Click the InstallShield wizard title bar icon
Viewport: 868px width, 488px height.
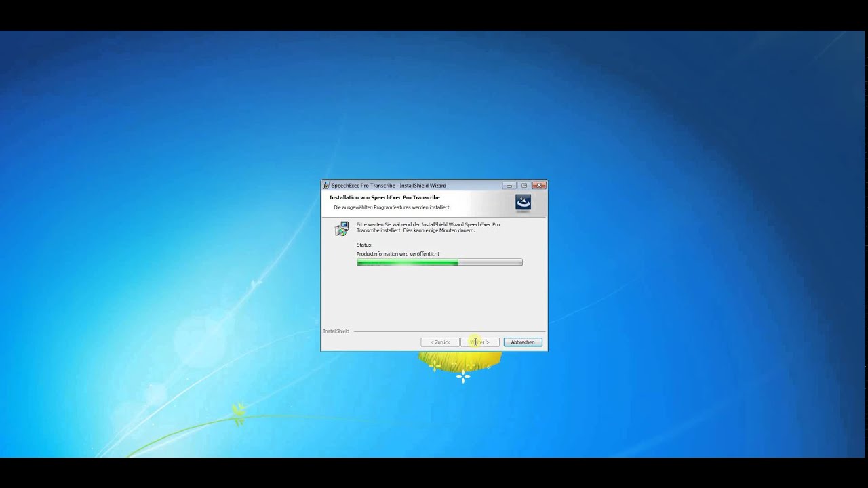[327, 185]
